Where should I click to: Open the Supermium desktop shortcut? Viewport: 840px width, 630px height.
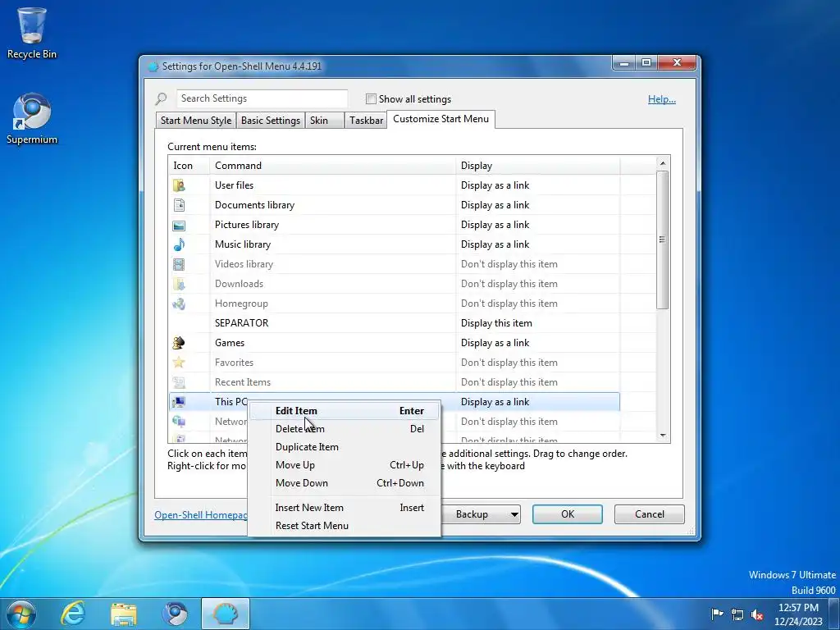32,118
